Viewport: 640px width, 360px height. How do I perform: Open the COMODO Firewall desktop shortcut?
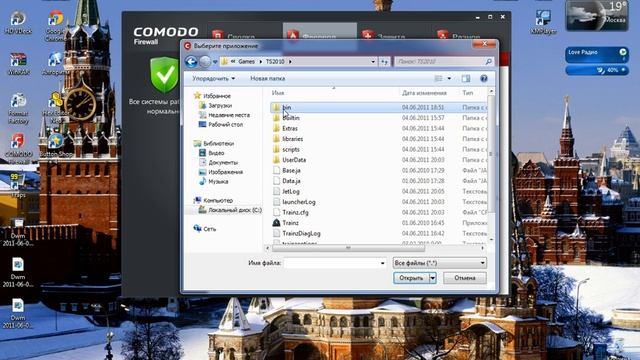click(18, 147)
